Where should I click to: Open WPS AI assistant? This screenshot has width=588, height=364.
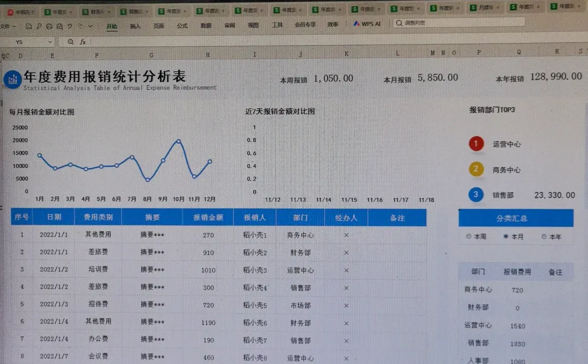[366, 24]
